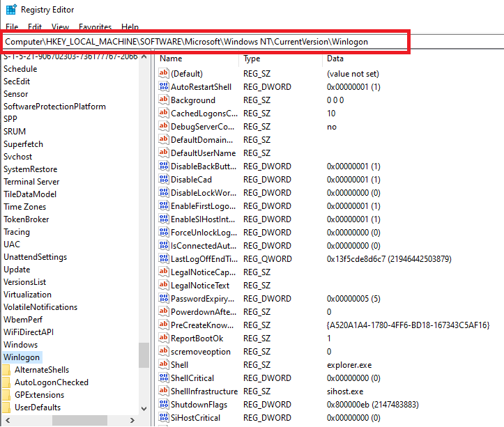Click the UserDefaults folder icon

tap(6, 407)
